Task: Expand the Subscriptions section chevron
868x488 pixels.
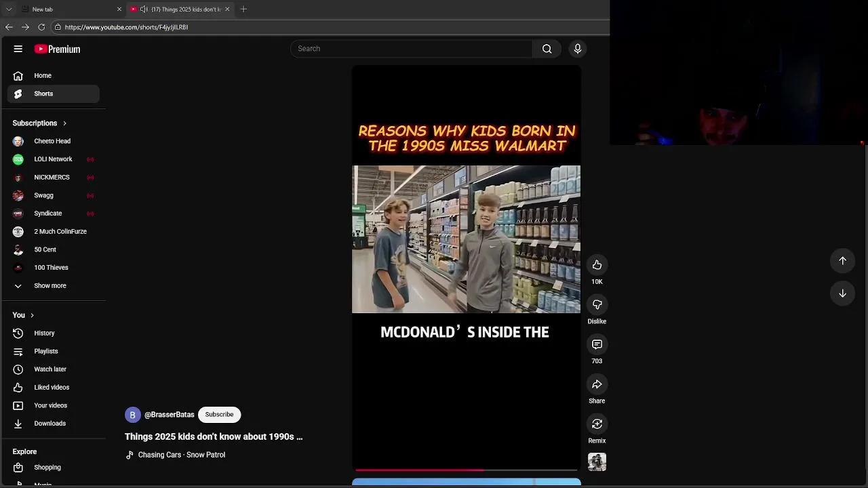Action: 64,123
